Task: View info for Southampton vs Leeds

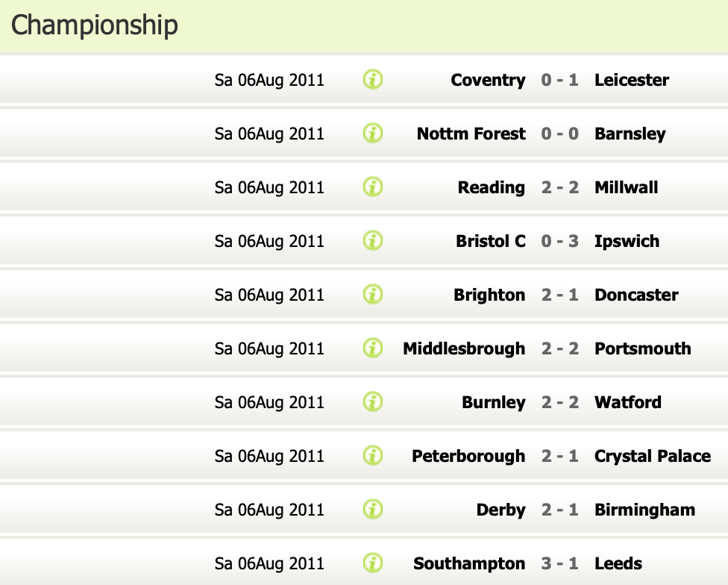Action: [x=373, y=563]
